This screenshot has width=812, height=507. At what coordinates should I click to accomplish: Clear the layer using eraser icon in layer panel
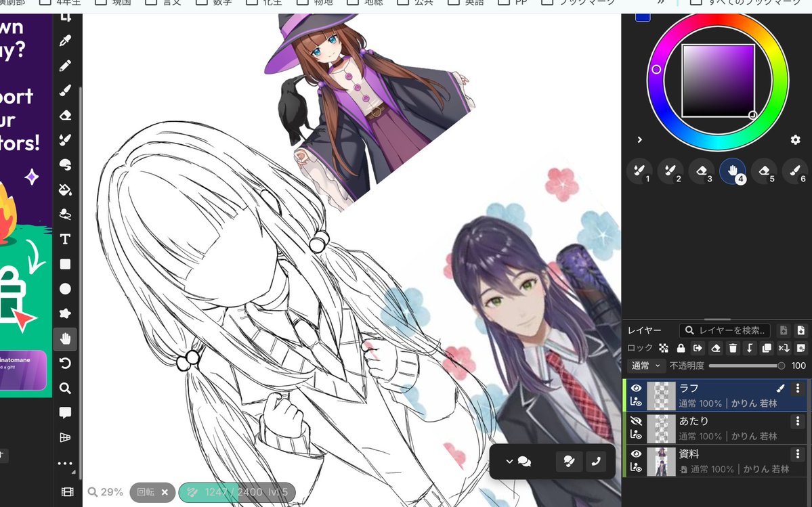[716, 348]
